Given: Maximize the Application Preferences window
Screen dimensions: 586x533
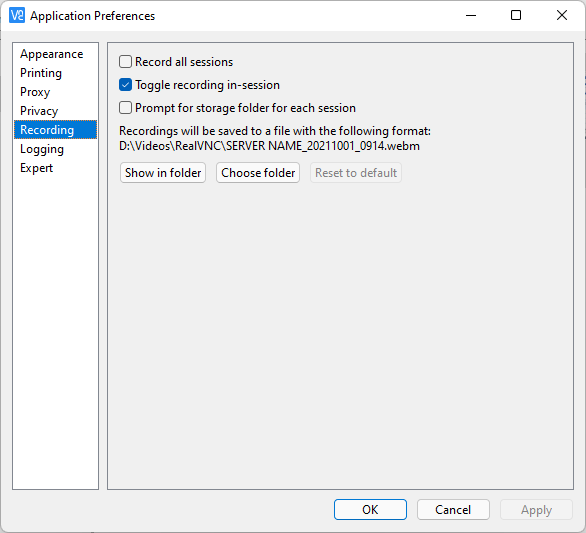Looking at the screenshot, I should [516, 15].
